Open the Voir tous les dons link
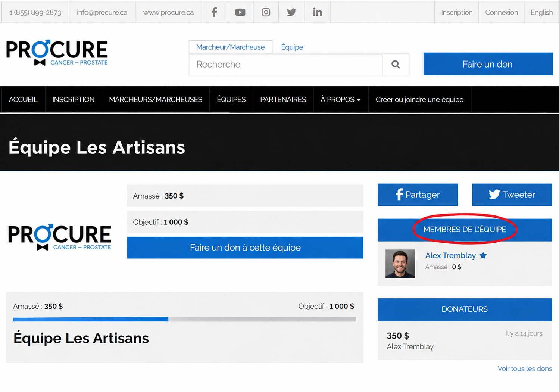 point(525,369)
